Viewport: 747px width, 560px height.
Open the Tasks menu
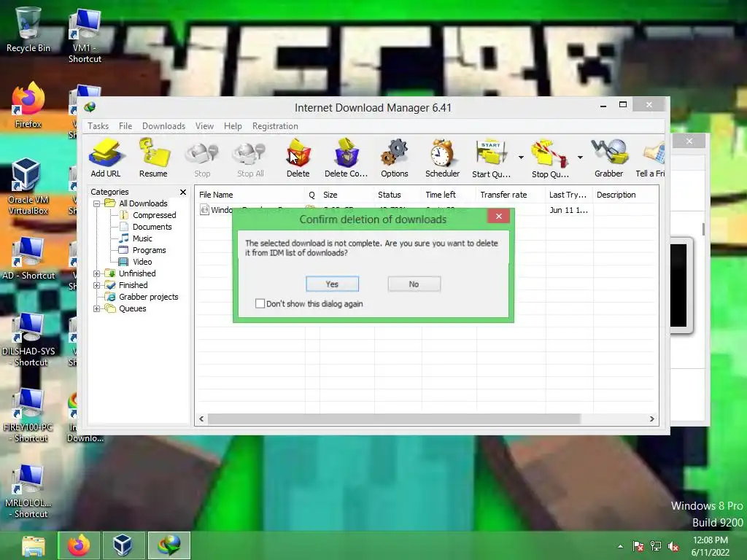[x=98, y=125]
